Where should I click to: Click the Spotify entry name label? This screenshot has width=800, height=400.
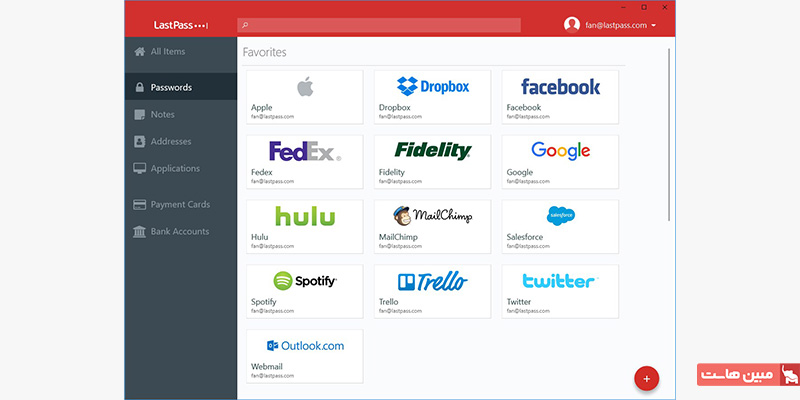tap(264, 302)
